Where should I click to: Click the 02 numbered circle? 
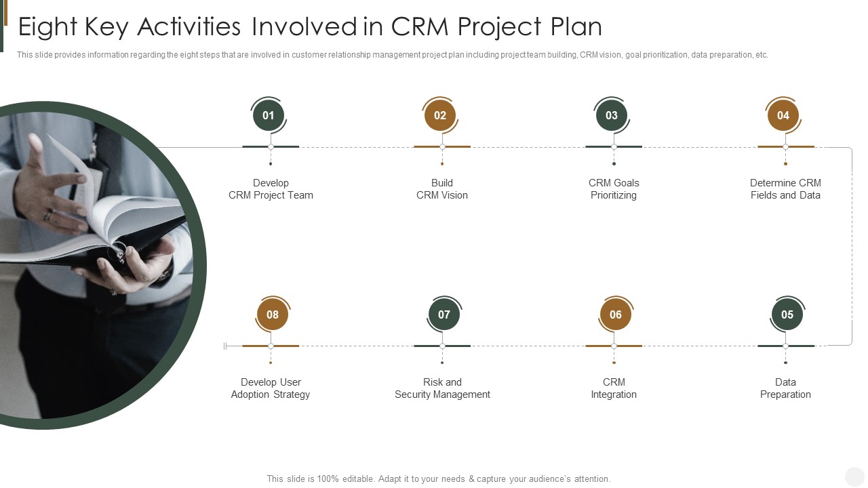point(440,115)
